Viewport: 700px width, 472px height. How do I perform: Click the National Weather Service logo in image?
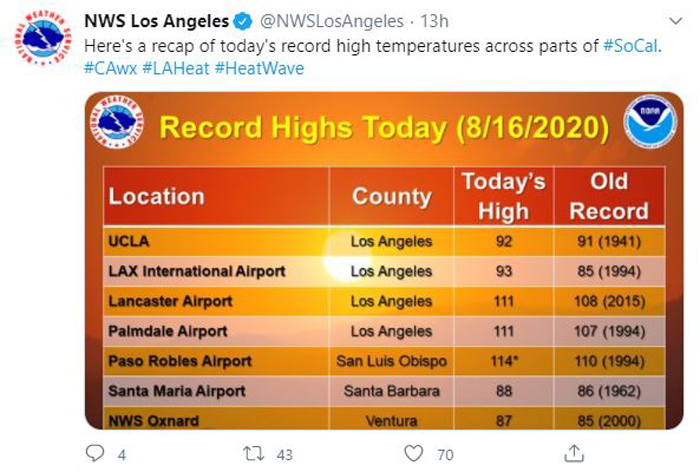point(117,121)
